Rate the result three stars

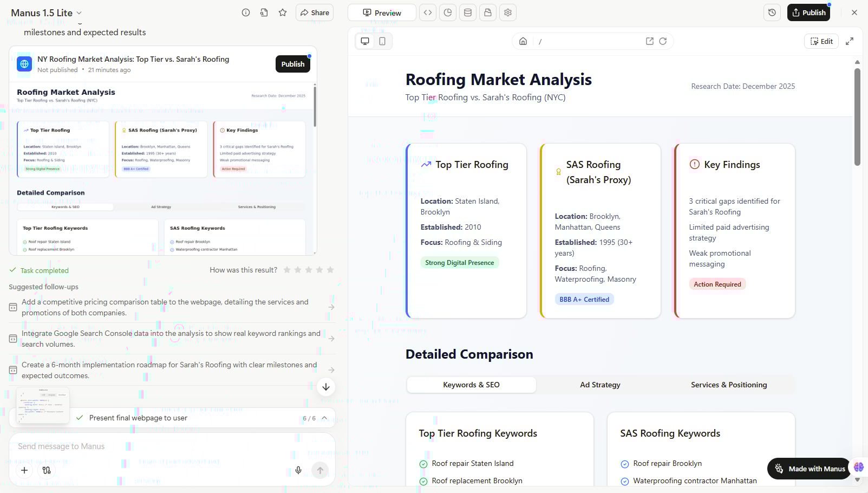point(309,270)
